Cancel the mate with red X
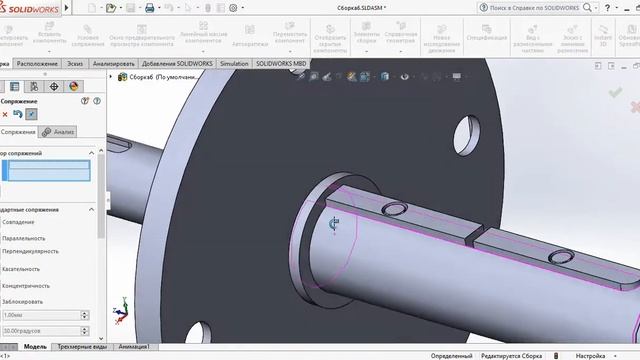 (x=5, y=115)
